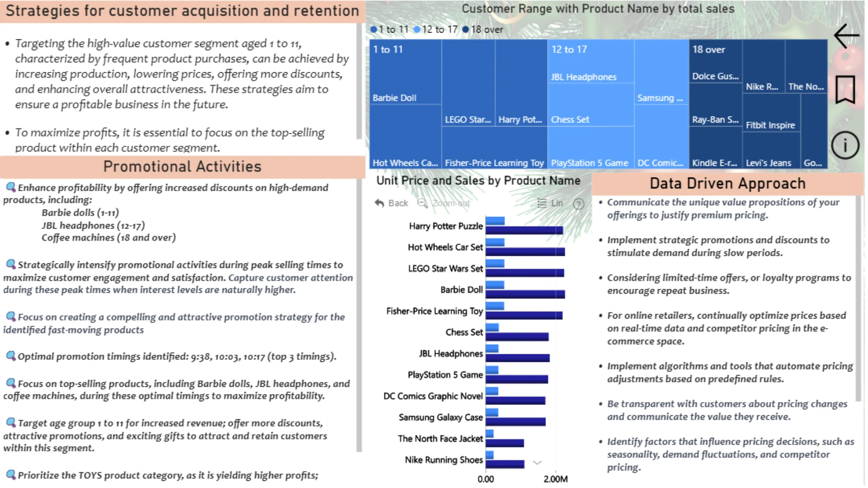The height and width of the screenshot is (488, 868).
Task: Click Hot Wheels Car Set sales bar
Action: pyautogui.click(x=525, y=252)
